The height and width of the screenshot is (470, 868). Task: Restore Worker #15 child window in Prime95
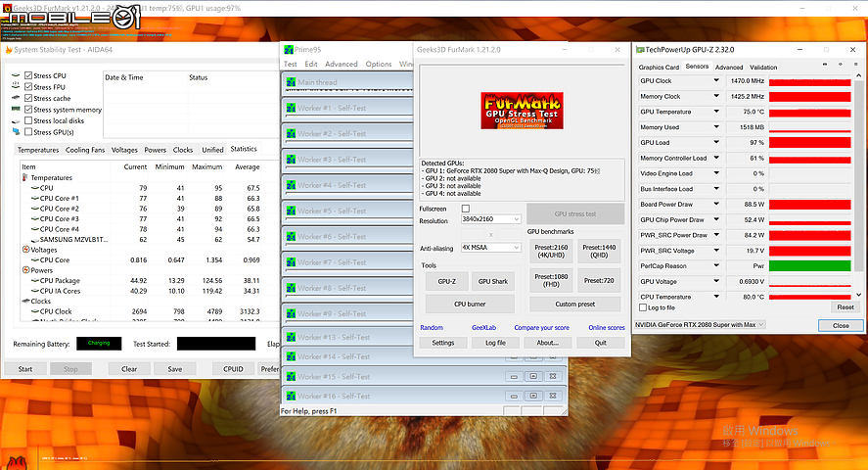(533, 376)
